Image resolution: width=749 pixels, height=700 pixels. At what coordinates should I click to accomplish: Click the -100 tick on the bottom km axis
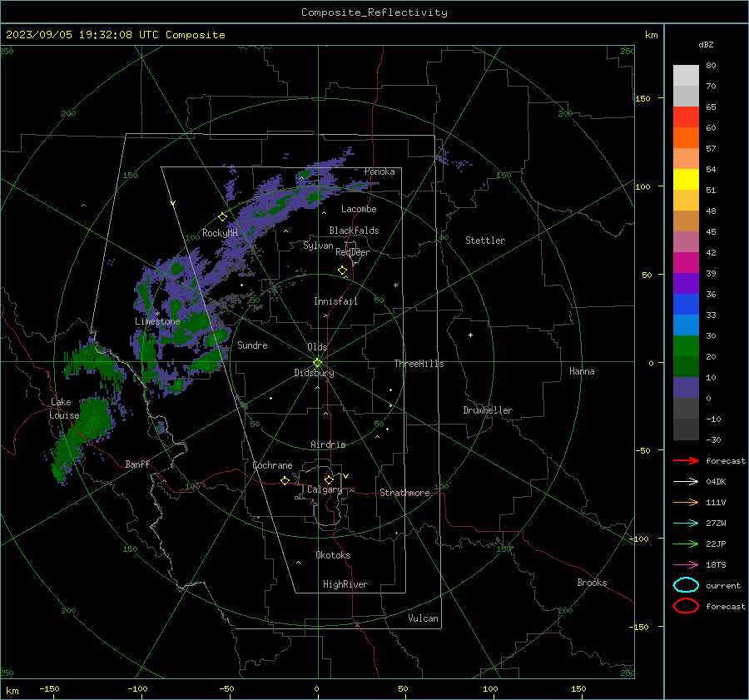[x=137, y=689]
